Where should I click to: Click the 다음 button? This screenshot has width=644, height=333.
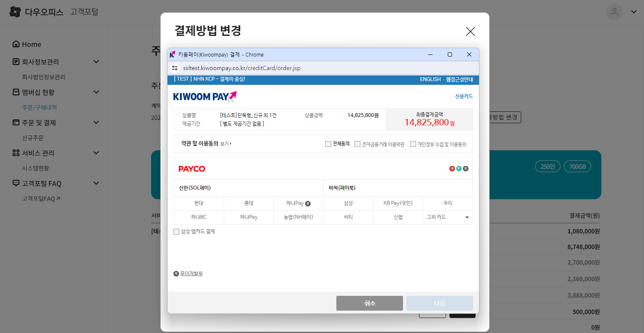tap(440, 303)
